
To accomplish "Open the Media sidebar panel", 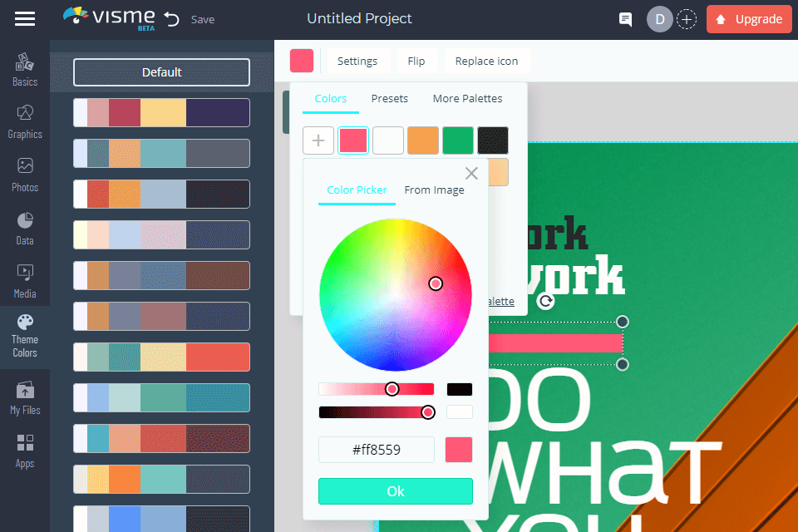I will click(x=25, y=281).
